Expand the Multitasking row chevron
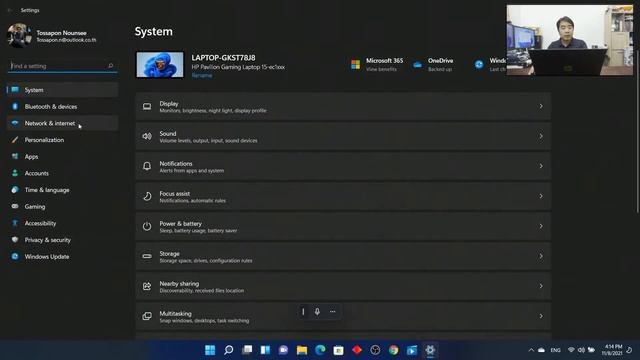 coord(541,316)
